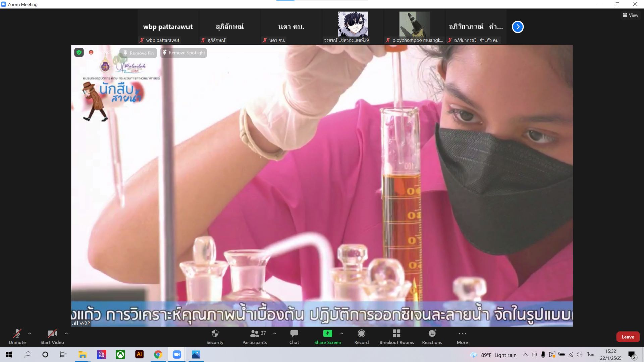Show next participants with blue arrow

(517, 27)
